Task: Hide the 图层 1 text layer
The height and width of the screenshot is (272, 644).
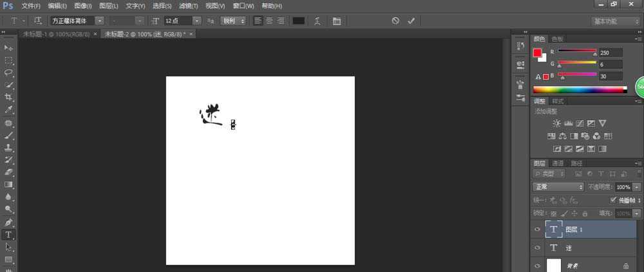Action: coord(537,230)
